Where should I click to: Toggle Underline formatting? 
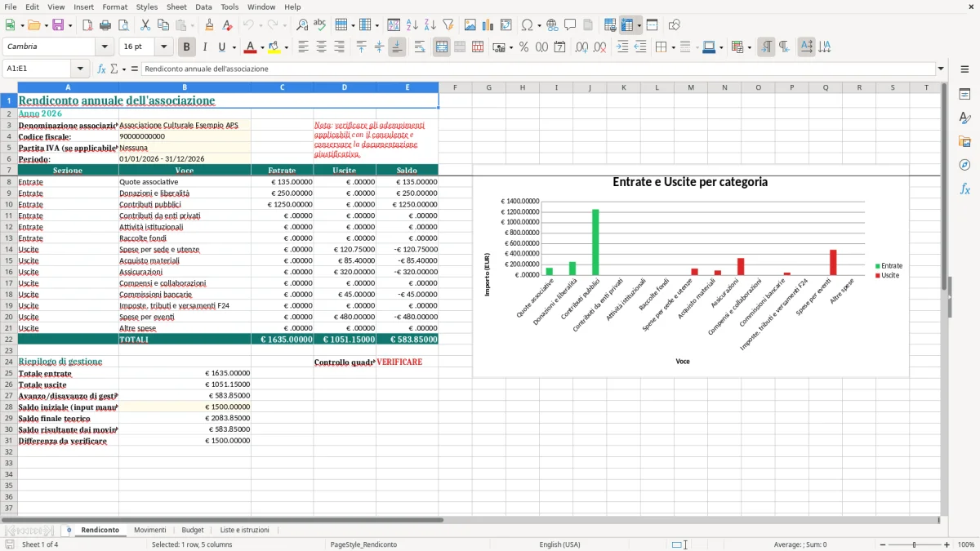click(x=222, y=47)
